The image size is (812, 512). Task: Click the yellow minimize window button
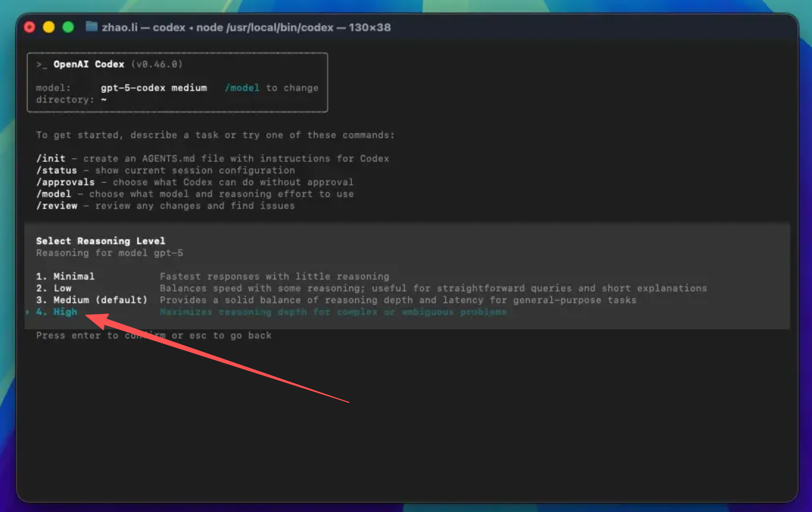click(x=49, y=27)
